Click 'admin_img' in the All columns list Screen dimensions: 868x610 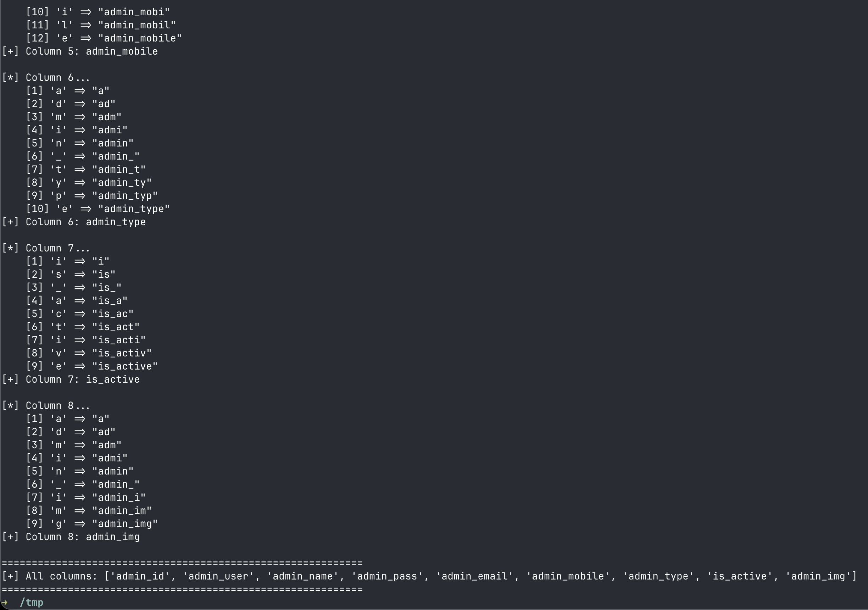tap(818, 576)
